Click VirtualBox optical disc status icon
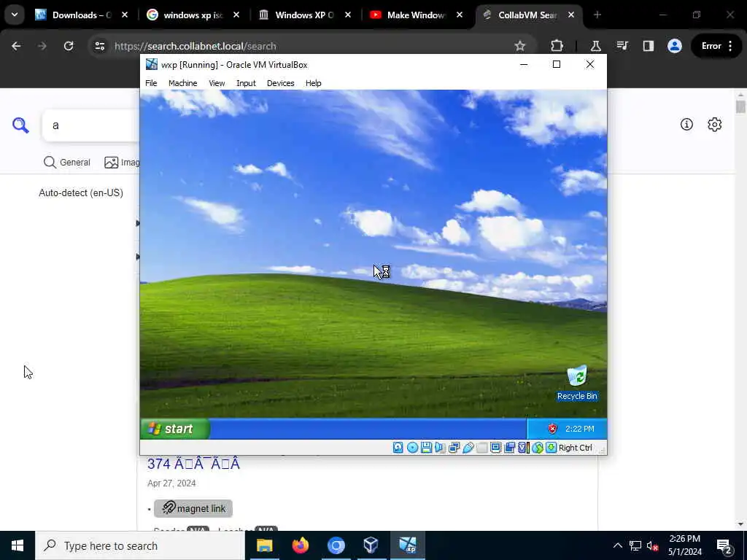Screen dimensions: 747x560 (413, 448)
